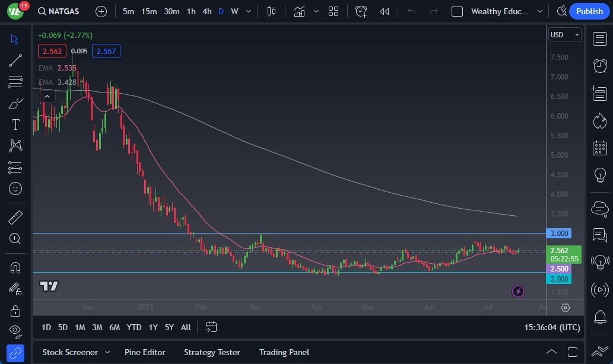Collapse the EMA indicator legend
Viewport: 613px width, 364px height.
[x=47, y=95]
